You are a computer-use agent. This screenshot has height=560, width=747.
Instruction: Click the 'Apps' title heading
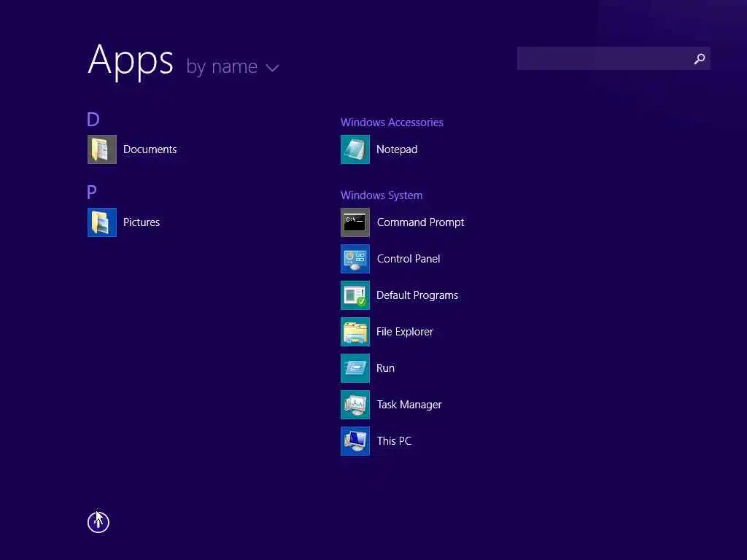point(131,61)
